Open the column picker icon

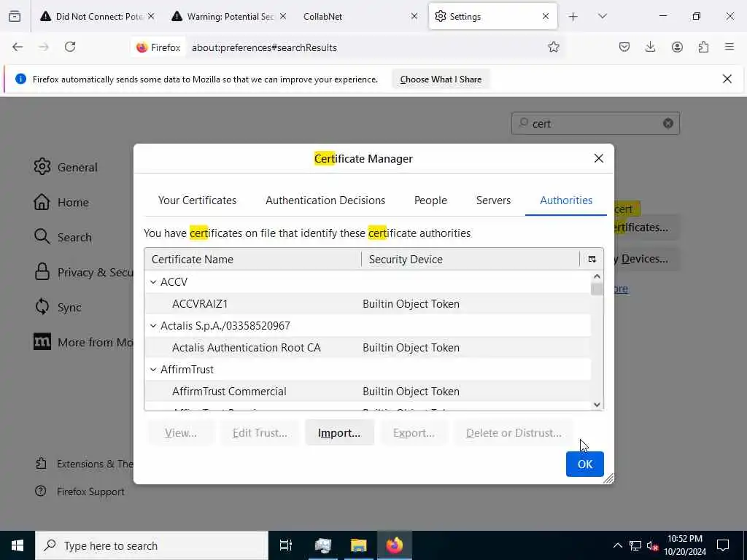click(x=592, y=260)
